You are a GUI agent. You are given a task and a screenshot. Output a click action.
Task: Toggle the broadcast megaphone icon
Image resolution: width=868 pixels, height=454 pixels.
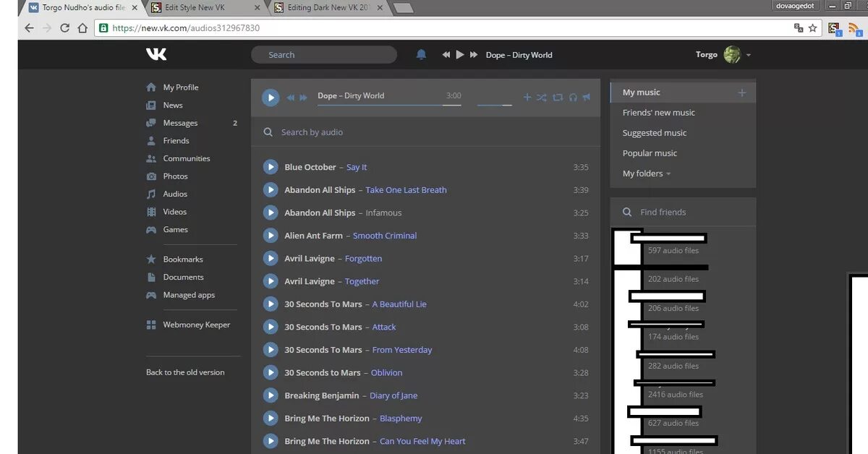pos(587,97)
